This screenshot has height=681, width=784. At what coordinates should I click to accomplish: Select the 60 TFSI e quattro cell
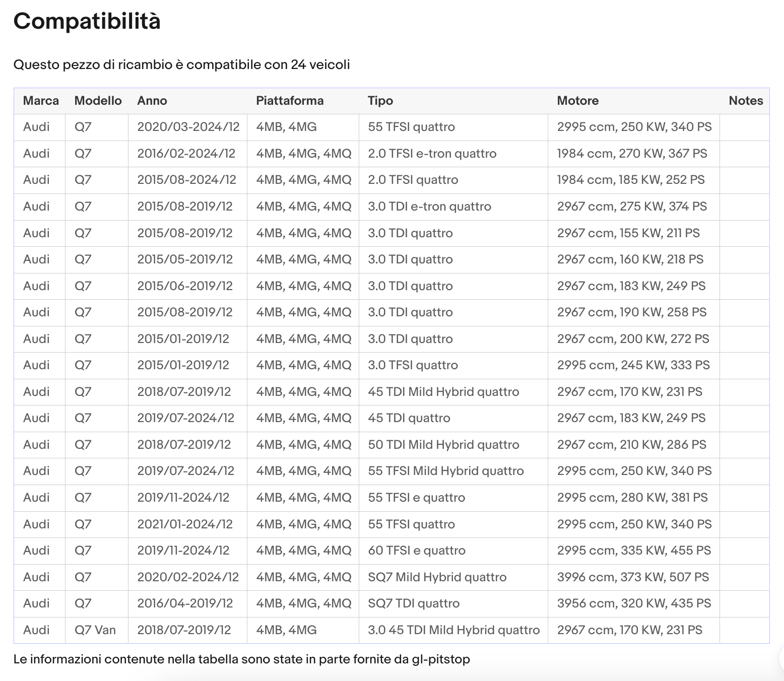pyautogui.click(x=453, y=551)
